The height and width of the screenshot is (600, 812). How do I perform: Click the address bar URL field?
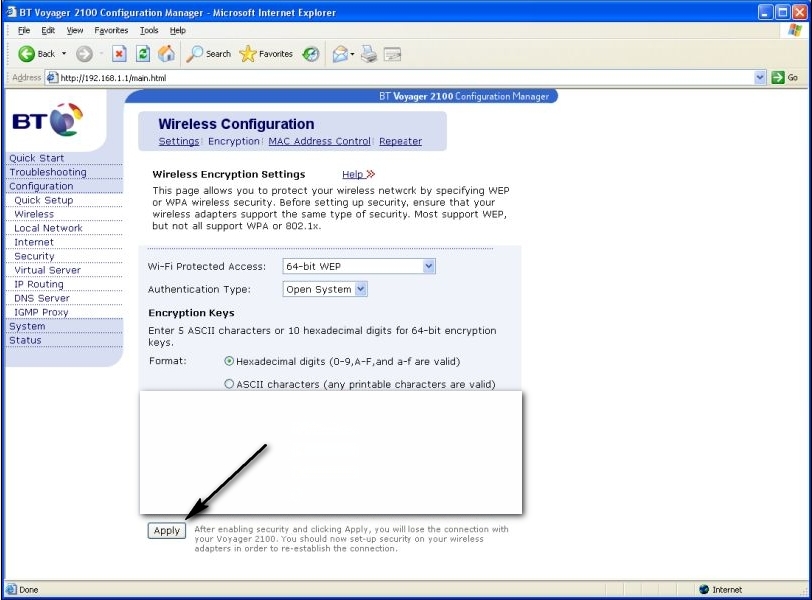coord(405,78)
